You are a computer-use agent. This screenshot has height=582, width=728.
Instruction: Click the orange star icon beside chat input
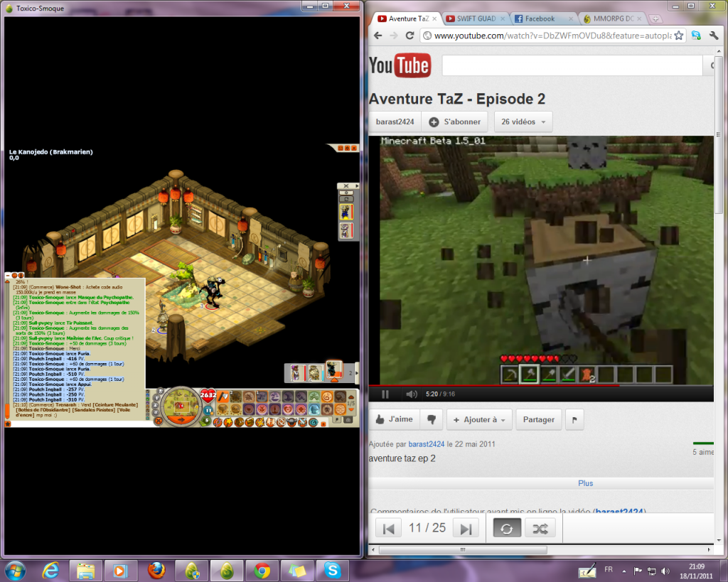pyautogui.click(x=7, y=424)
